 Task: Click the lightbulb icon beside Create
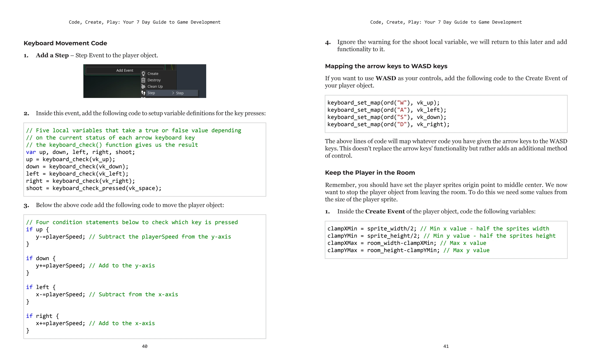click(x=143, y=74)
